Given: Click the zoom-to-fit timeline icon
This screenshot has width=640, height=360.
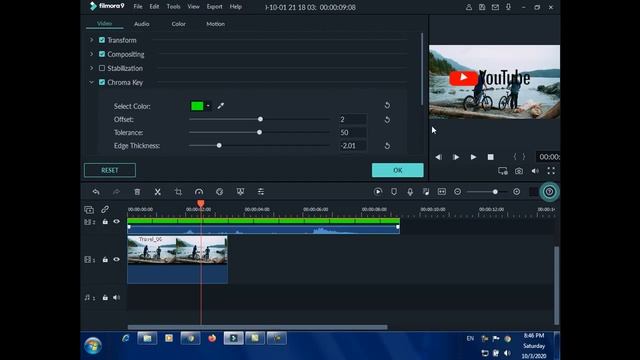Looking at the screenshot, I should 442,192.
